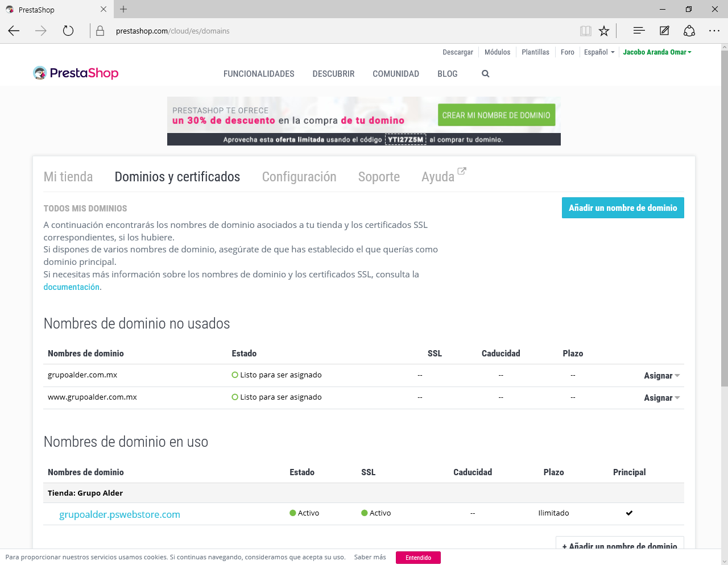
Task: Click the CREAR MI NOMBRE DE DOMINIO button
Action: tap(497, 115)
